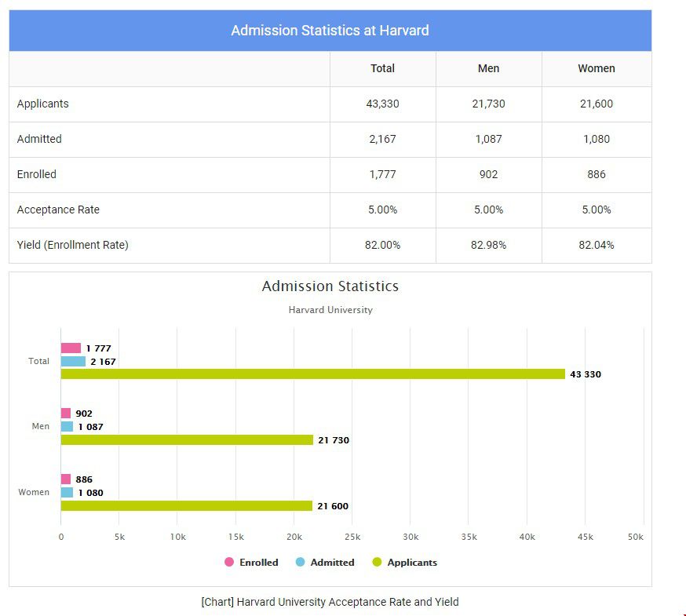Click the "1 087" data label in the chart
The width and height of the screenshot is (686, 616).
pyautogui.click(x=90, y=427)
